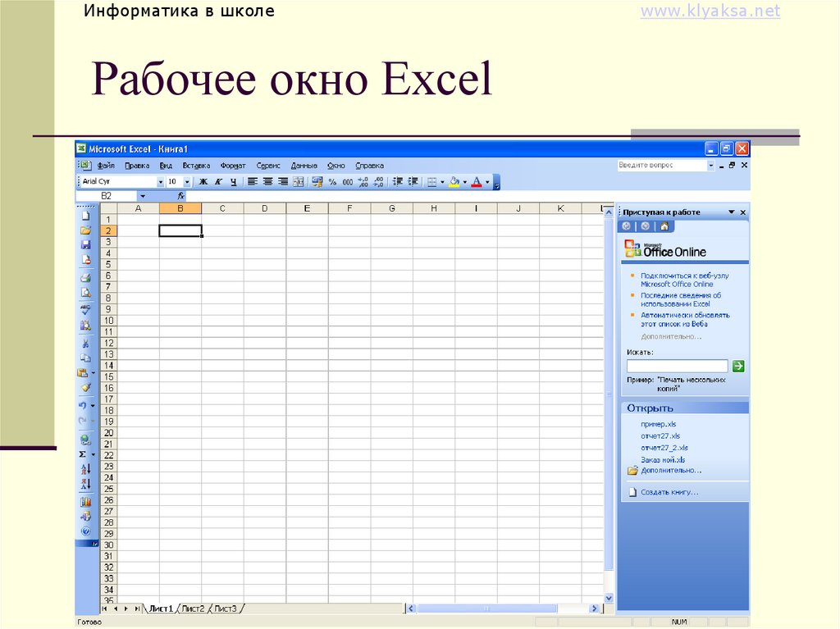Click the Drawing toolbar icon
This screenshot has width=840, height=629.
pyautogui.click(x=85, y=517)
